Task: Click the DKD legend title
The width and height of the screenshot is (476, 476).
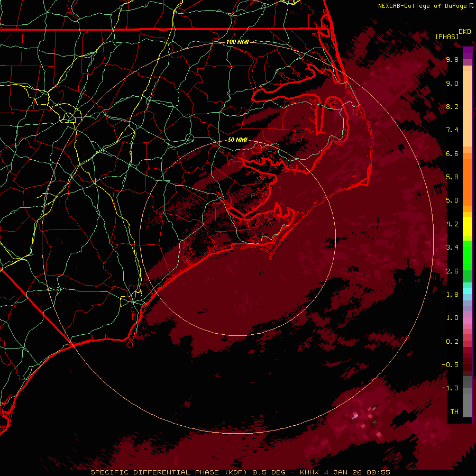Action: point(465,31)
